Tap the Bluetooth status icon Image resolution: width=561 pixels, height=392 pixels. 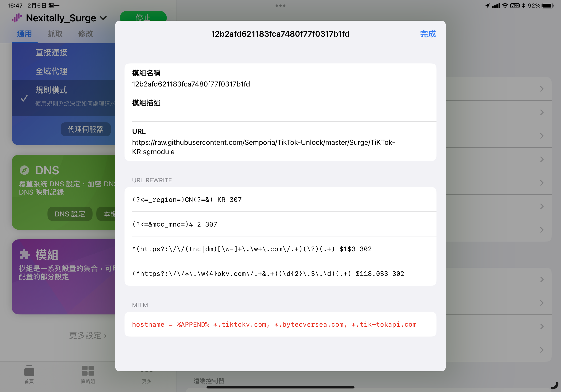coord(524,6)
